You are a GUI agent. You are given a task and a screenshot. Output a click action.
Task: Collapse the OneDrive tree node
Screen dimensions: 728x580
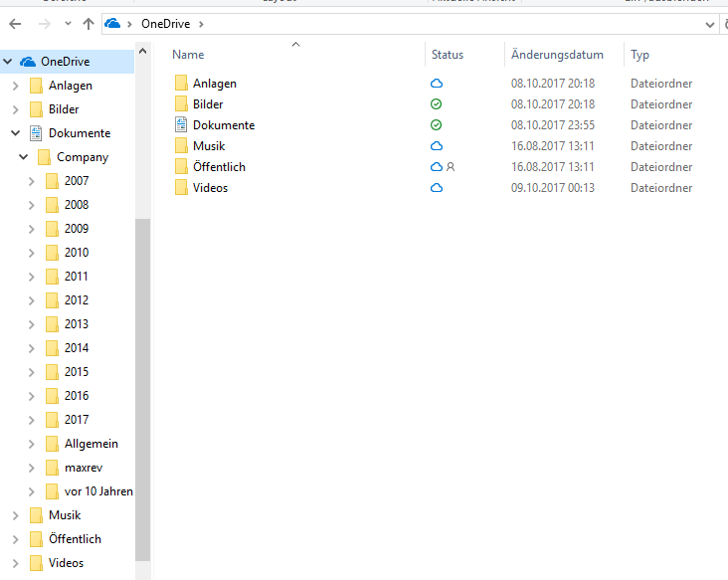[8, 62]
